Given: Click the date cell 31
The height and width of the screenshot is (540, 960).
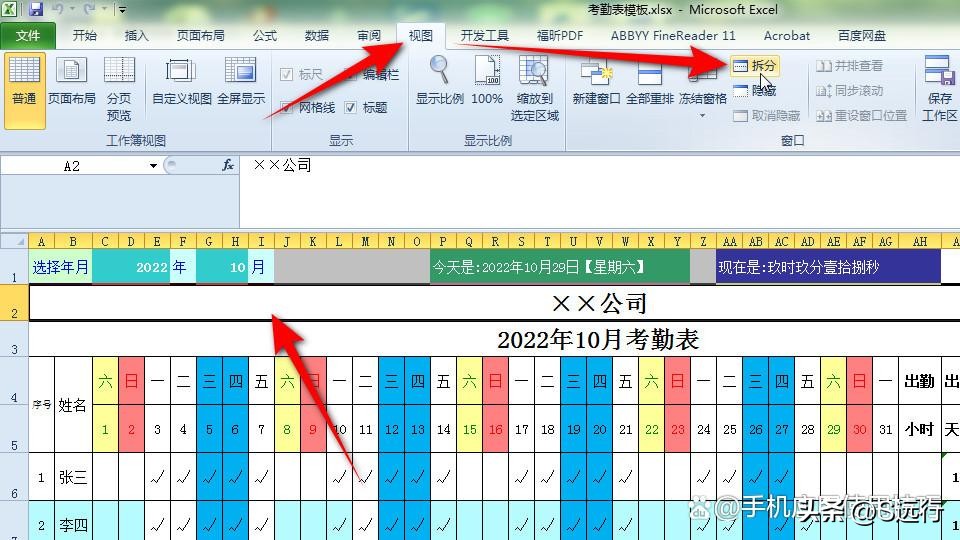Looking at the screenshot, I should tap(885, 429).
